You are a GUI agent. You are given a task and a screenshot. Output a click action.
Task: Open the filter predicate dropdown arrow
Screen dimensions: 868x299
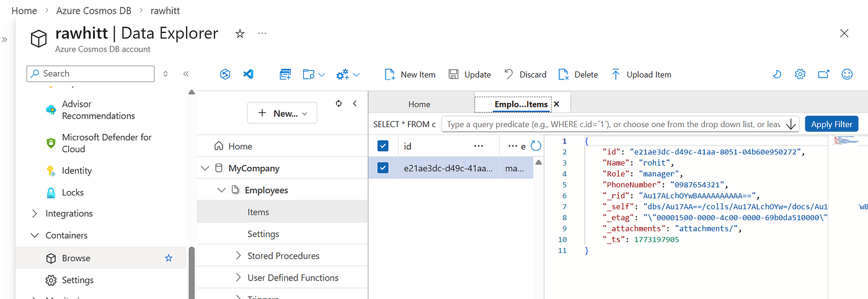791,124
